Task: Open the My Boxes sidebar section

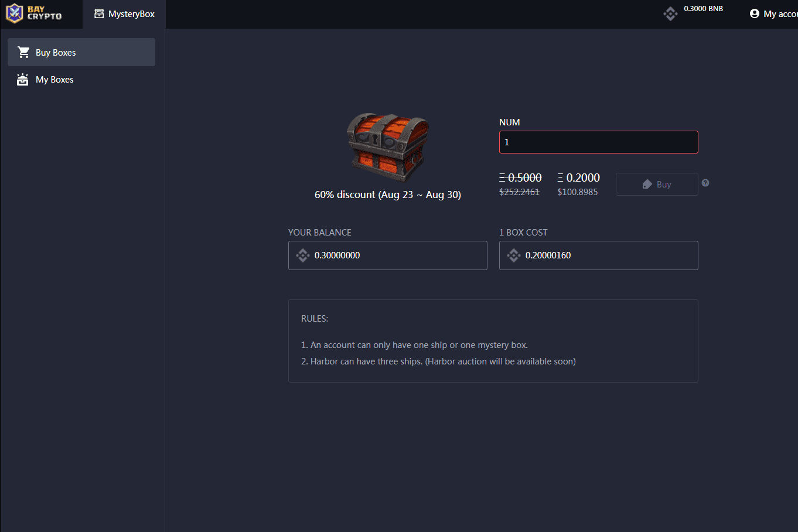Action: (53, 79)
